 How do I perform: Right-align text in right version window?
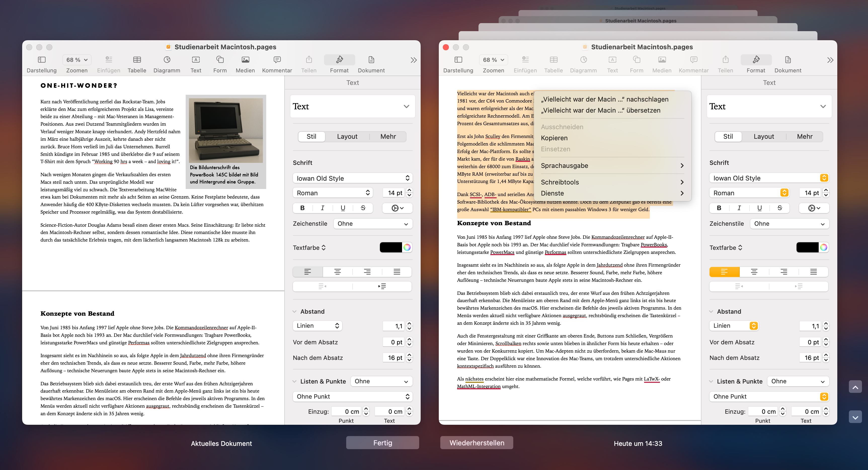coord(784,272)
